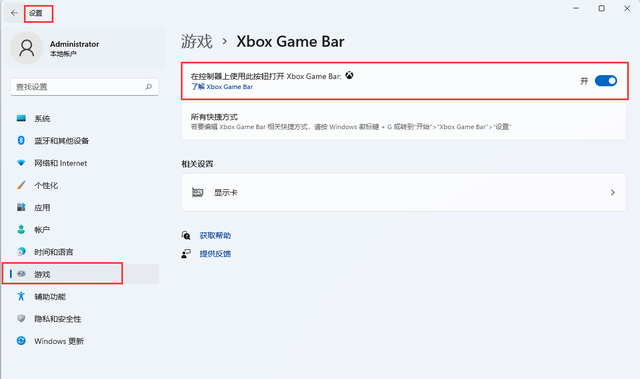Click the 所有快捷方式 shortcuts card

404,121
